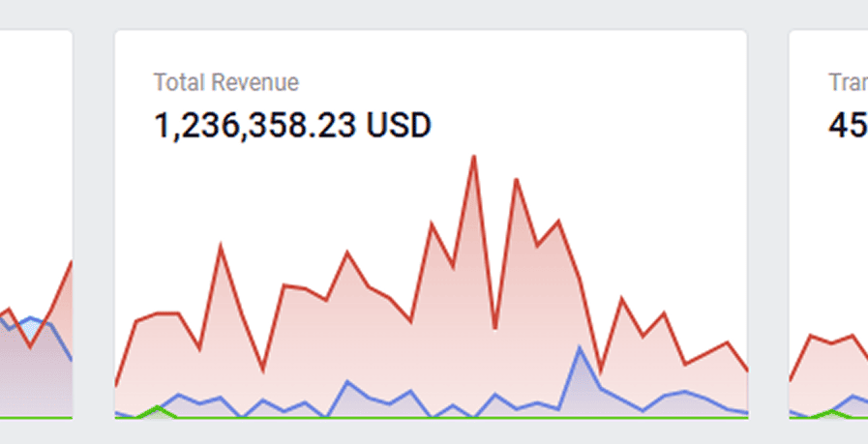Click the second-tallest red peak in Total Revenue
This screenshot has height=444, width=868.
pos(518,180)
